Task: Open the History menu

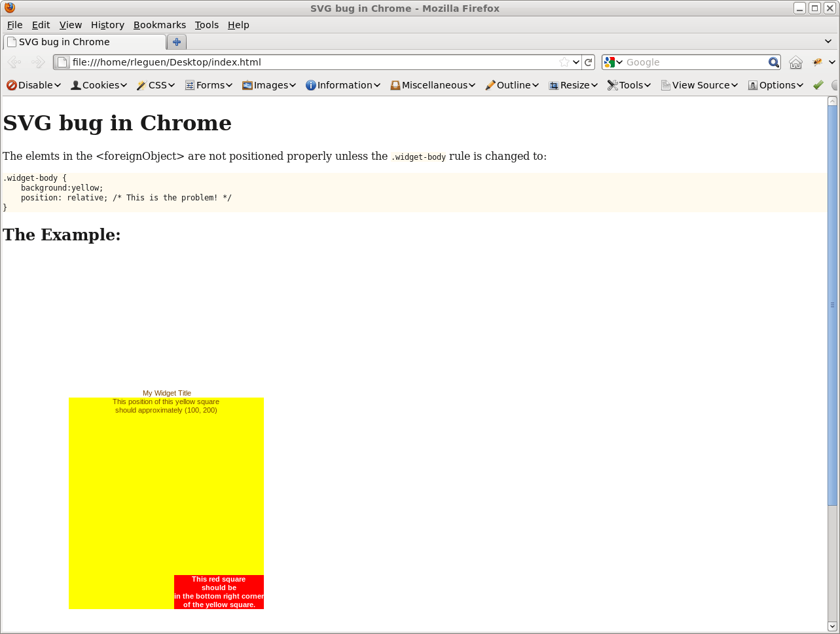Action: pyautogui.click(x=107, y=25)
